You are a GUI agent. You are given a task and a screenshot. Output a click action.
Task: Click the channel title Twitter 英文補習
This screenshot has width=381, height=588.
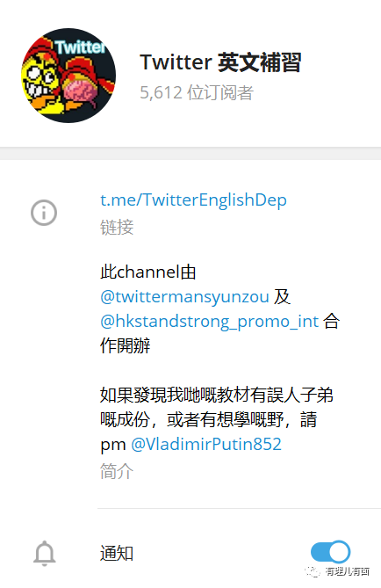coord(220,62)
